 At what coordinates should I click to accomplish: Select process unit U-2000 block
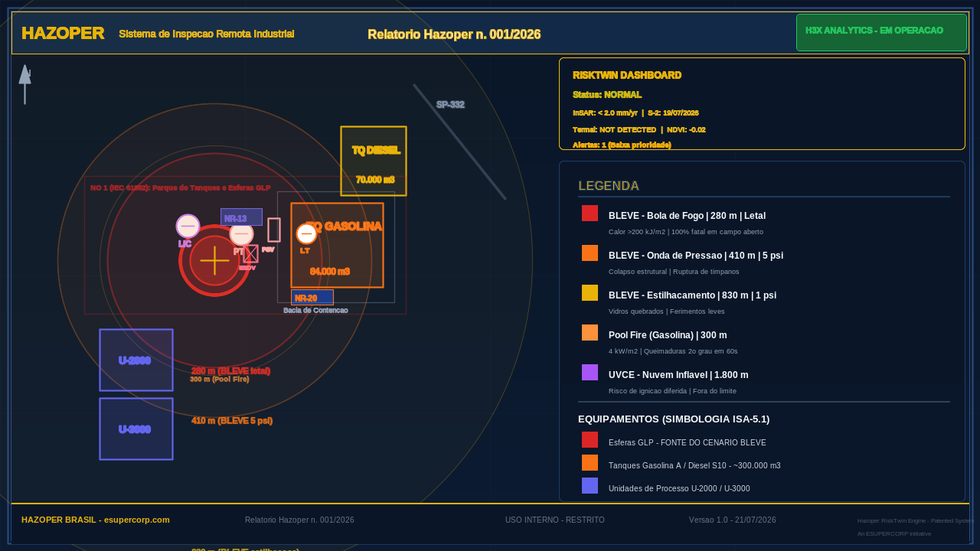136,360
